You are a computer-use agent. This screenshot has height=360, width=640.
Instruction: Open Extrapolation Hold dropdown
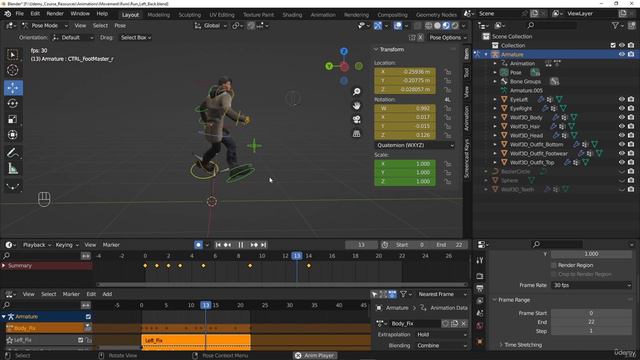click(x=441, y=335)
